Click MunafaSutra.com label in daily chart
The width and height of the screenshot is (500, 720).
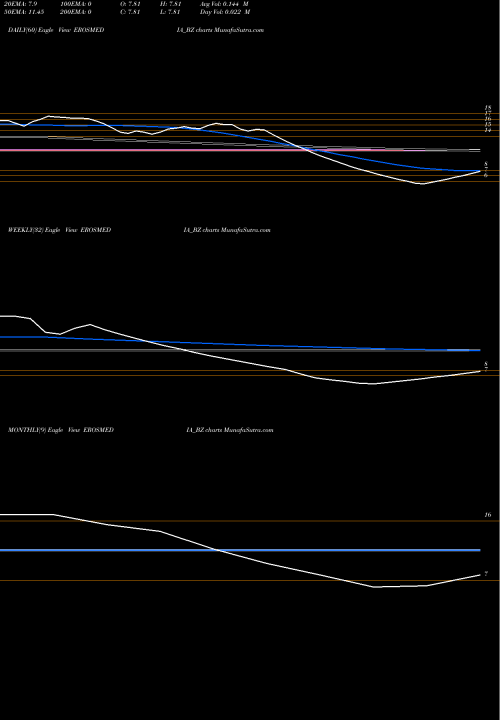239,30
